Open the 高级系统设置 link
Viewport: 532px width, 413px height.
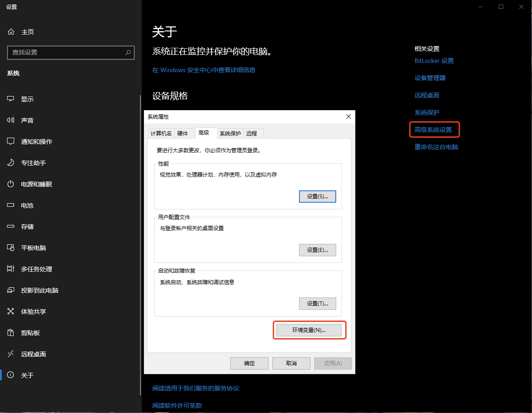click(433, 130)
